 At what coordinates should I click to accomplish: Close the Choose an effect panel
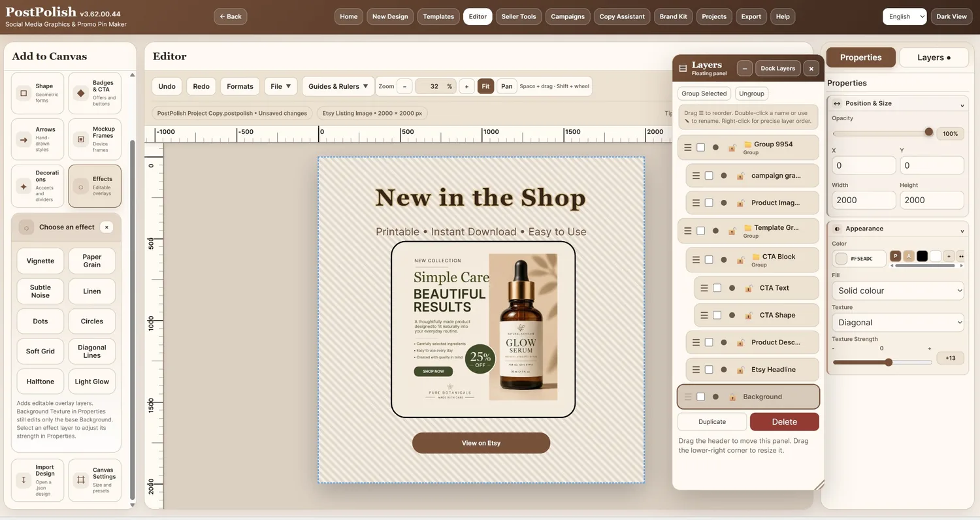pyautogui.click(x=106, y=227)
